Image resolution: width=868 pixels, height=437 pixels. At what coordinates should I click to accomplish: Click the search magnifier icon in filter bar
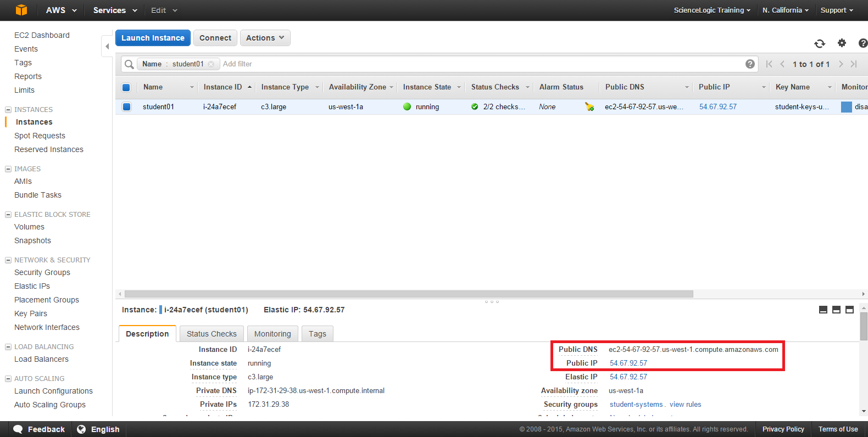pos(129,64)
